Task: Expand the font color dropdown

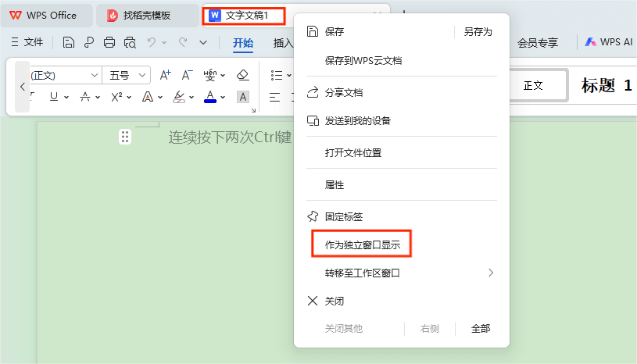Action: [223, 98]
